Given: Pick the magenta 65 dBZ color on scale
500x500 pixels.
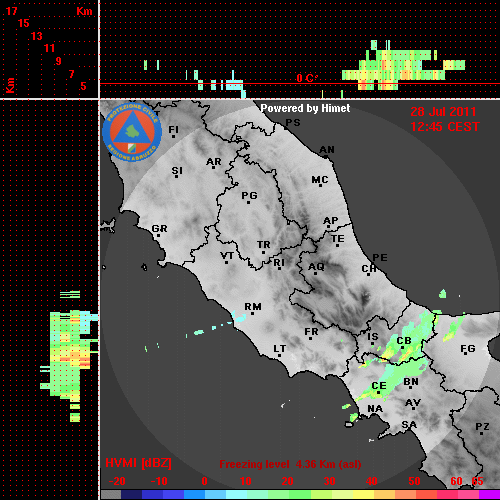Looking at the screenshot, I should [489, 494].
